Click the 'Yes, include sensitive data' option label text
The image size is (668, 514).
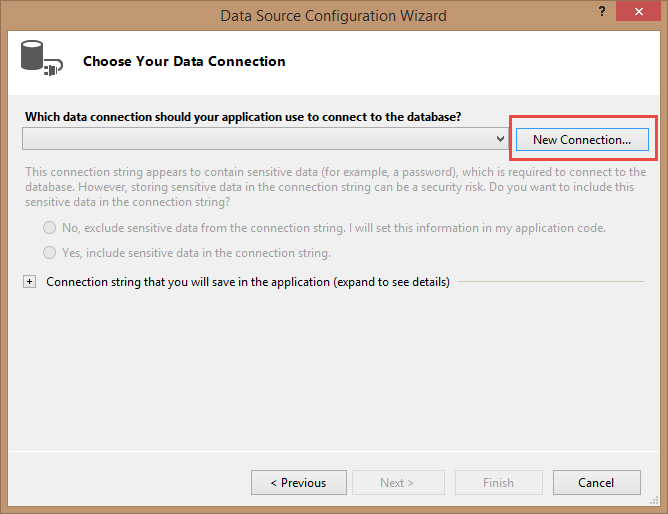click(196, 253)
